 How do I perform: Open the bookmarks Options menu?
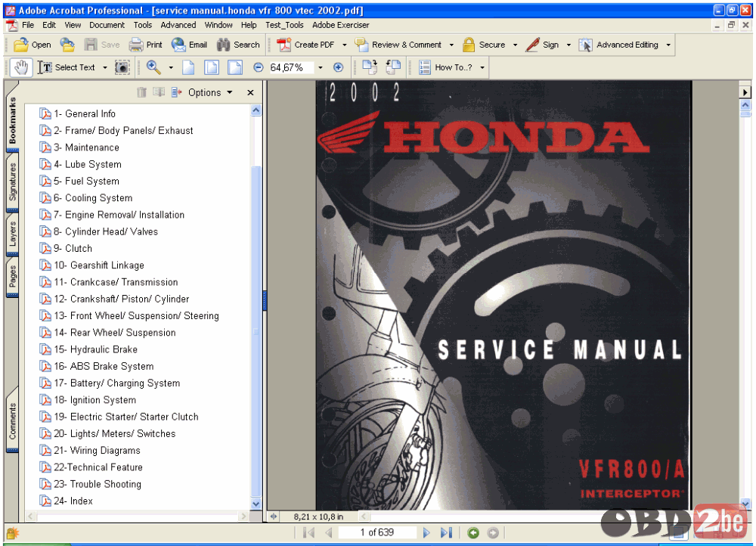[210, 92]
